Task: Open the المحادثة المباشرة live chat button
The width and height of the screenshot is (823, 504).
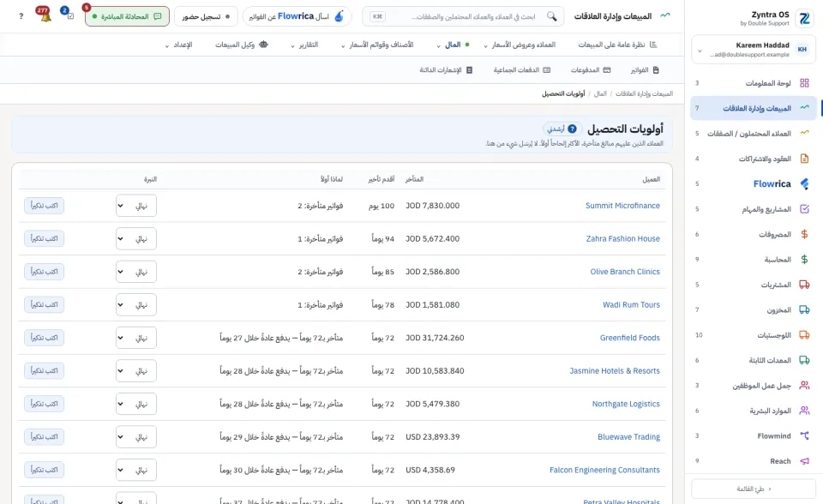Action: point(127,16)
